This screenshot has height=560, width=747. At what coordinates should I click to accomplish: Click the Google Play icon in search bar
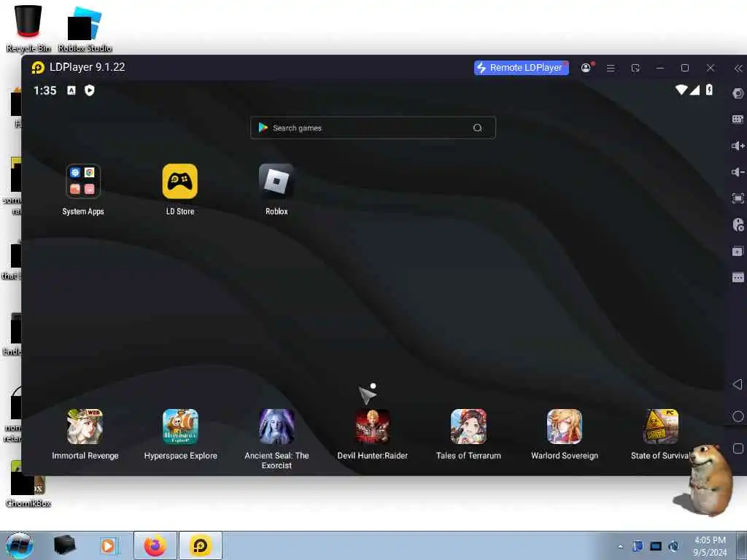[x=263, y=128]
